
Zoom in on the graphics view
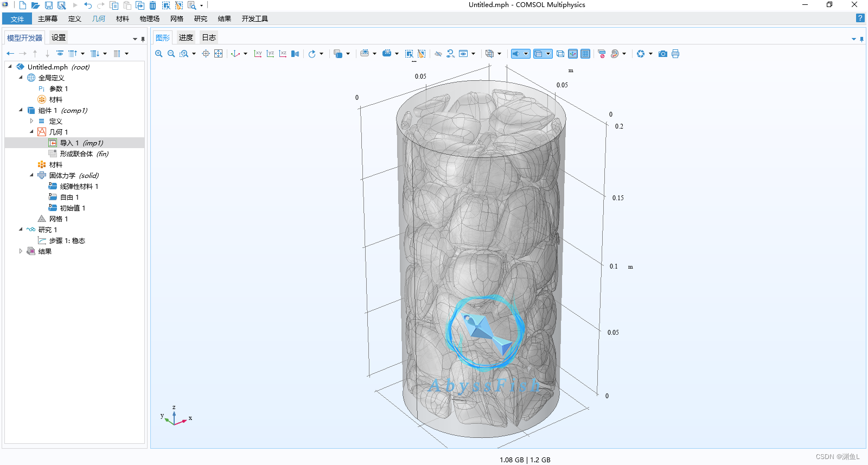coord(159,54)
